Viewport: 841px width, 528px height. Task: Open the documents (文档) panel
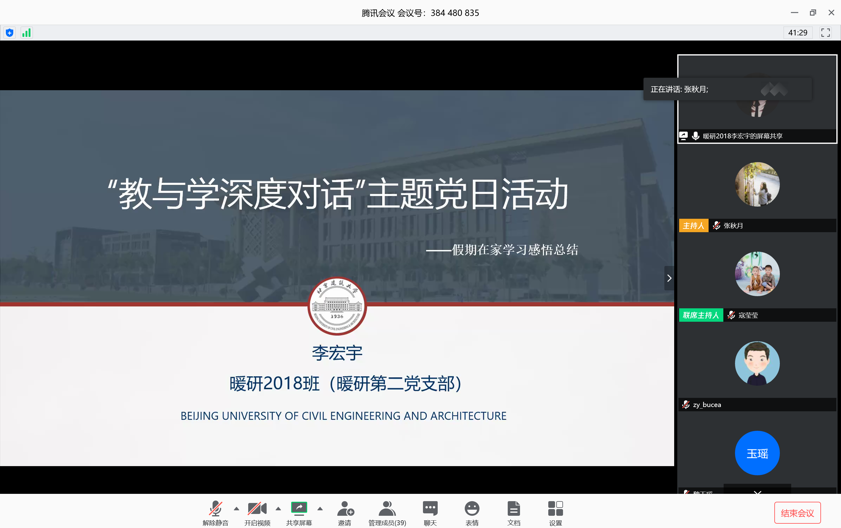[x=513, y=512]
